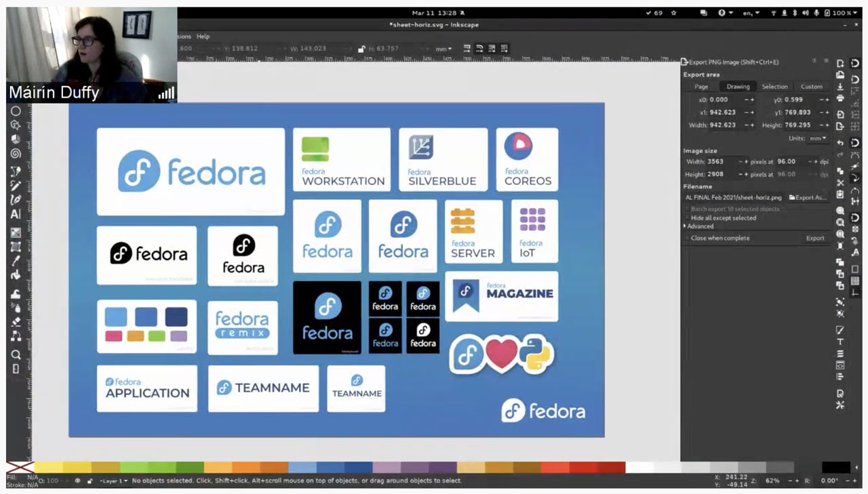Click the export filename field

click(735, 198)
